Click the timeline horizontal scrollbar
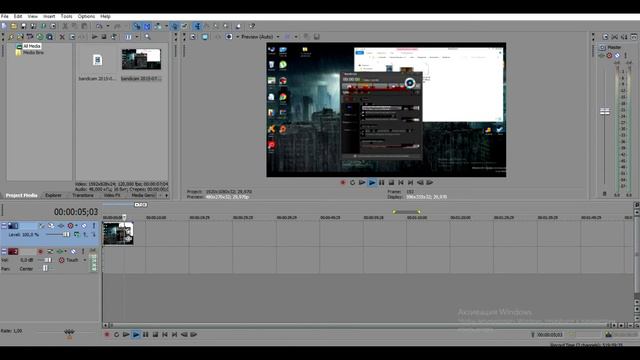640x360 pixels. point(359,325)
